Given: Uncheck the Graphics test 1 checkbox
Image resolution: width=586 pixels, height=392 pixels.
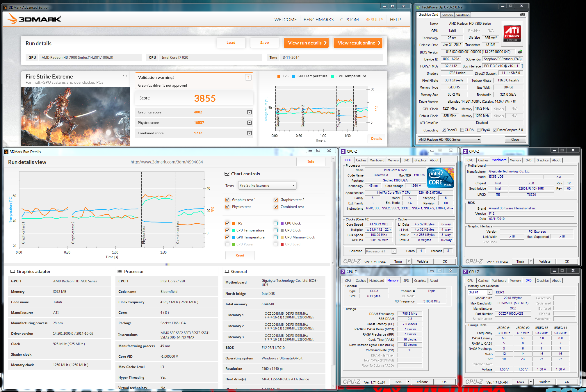Looking at the screenshot, I should click(227, 200).
